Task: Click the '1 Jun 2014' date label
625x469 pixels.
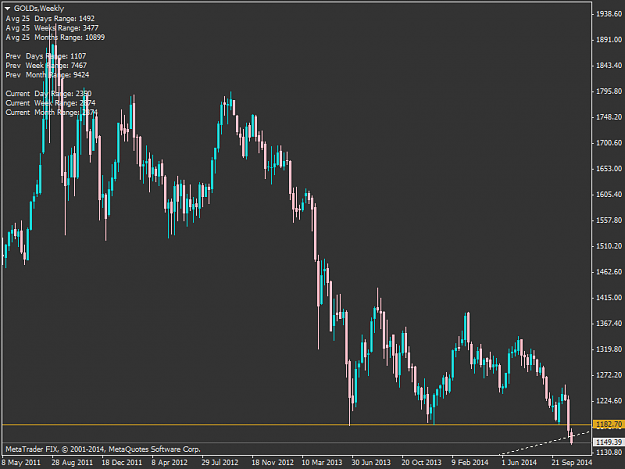Action: tap(519, 463)
